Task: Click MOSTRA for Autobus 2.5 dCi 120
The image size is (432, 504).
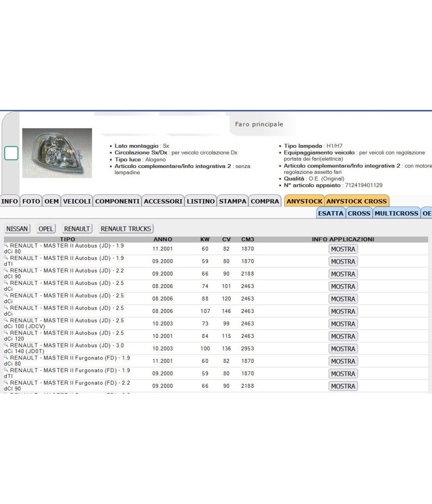Action: pyautogui.click(x=343, y=336)
